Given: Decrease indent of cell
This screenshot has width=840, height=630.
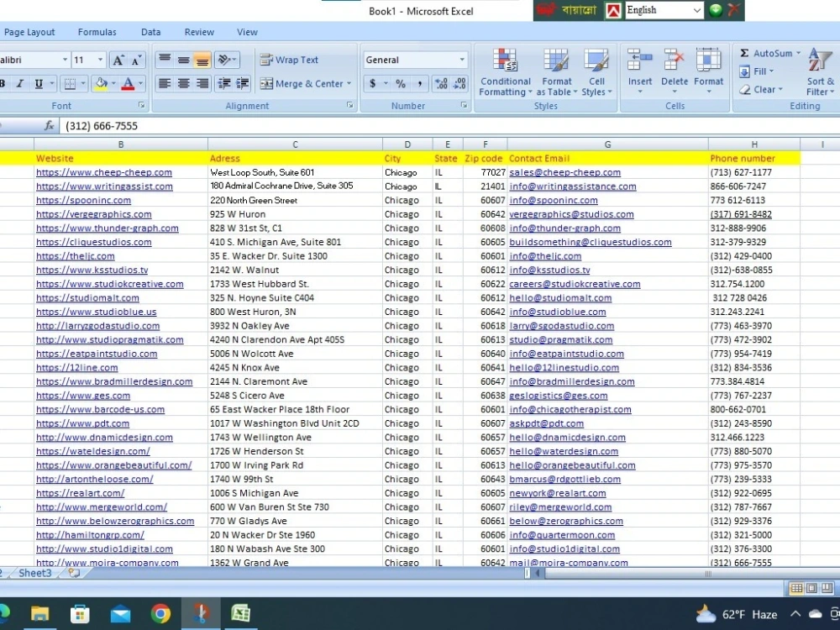Looking at the screenshot, I should coord(224,83).
